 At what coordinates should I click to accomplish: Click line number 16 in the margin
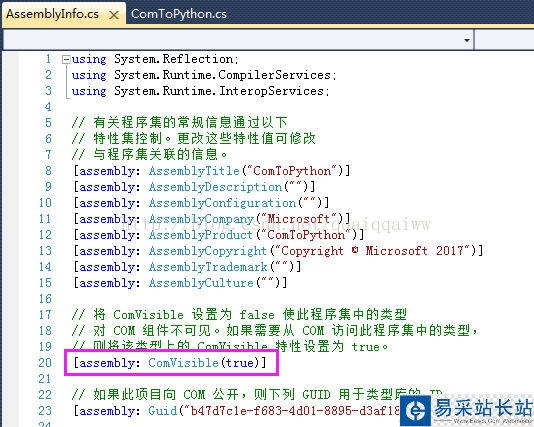(x=45, y=299)
